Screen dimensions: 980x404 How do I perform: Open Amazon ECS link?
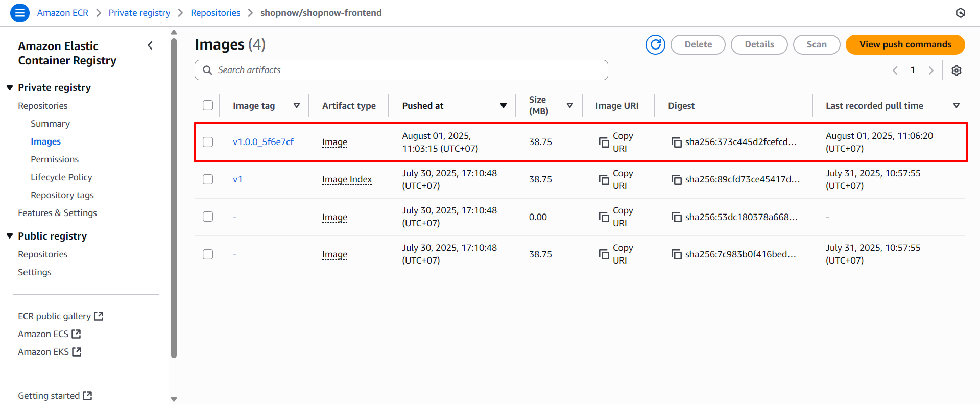(43, 334)
